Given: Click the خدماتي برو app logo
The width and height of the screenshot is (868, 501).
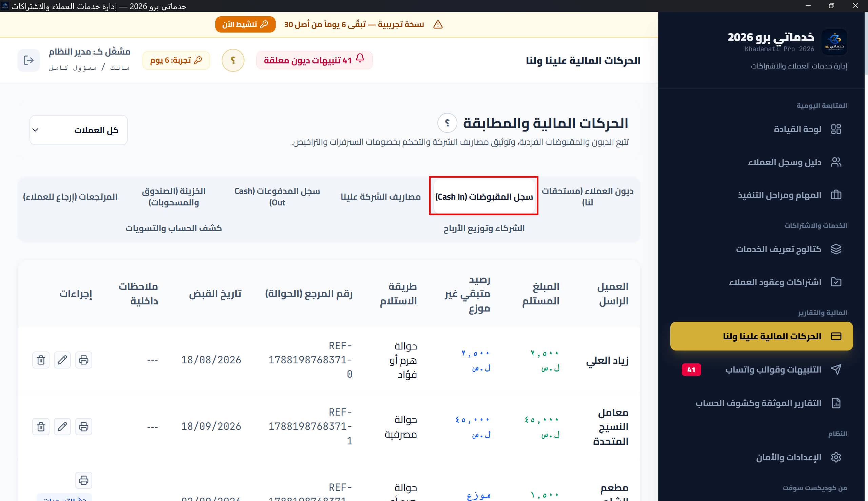Looking at the screenshot, I should [834, 42].
